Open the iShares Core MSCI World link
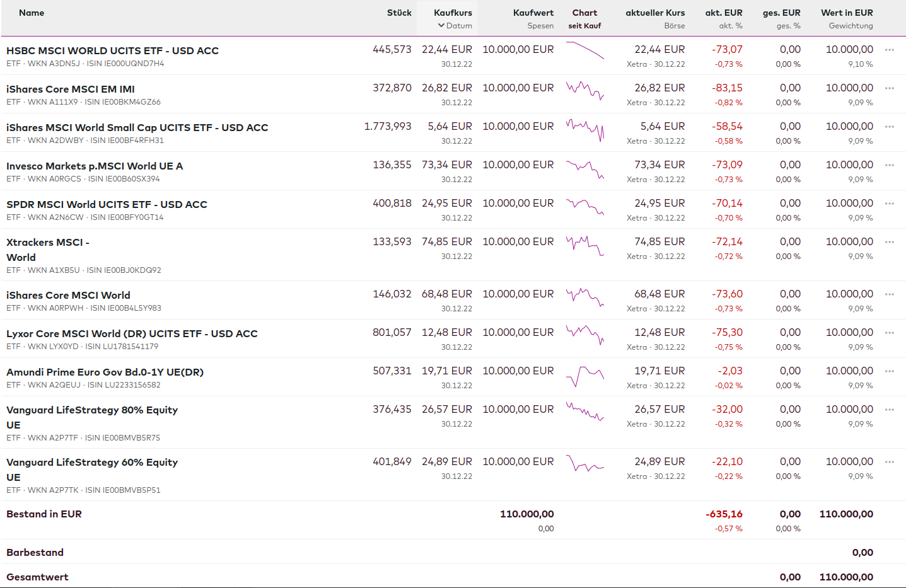The width and height of the screenshot is (906, 588). coord(68,295)
